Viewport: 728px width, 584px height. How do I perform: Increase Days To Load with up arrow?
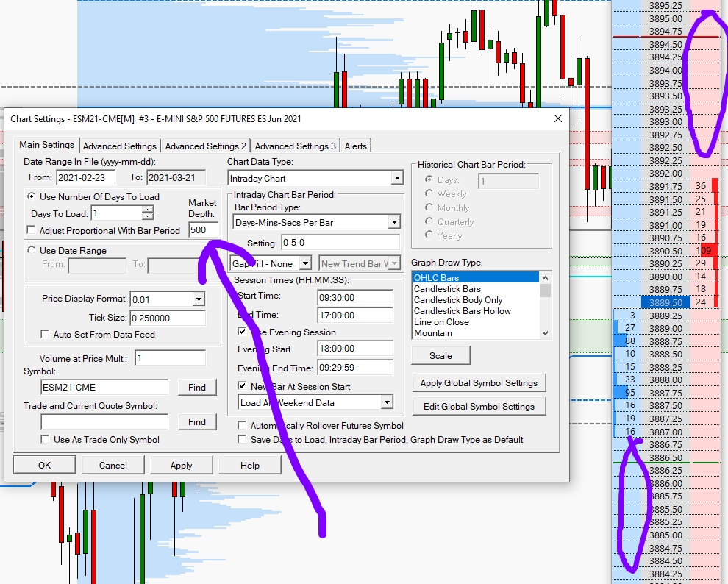147,210
